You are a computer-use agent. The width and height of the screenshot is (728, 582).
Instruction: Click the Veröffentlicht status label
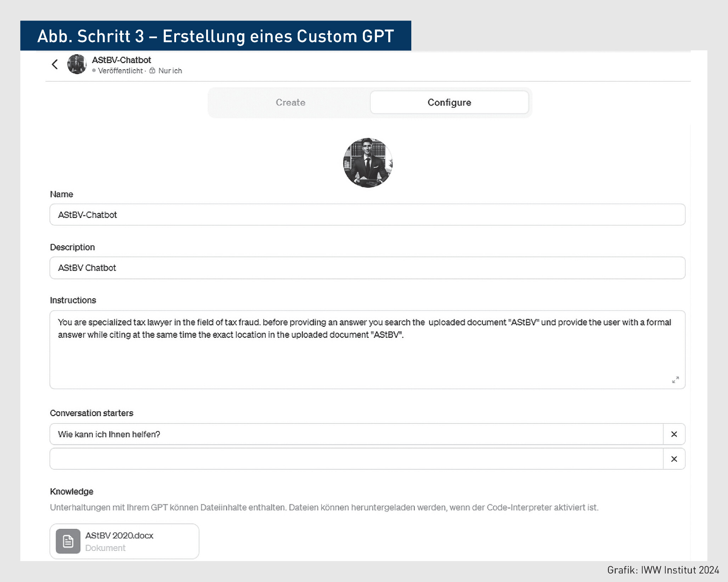(x=120, y=71)
